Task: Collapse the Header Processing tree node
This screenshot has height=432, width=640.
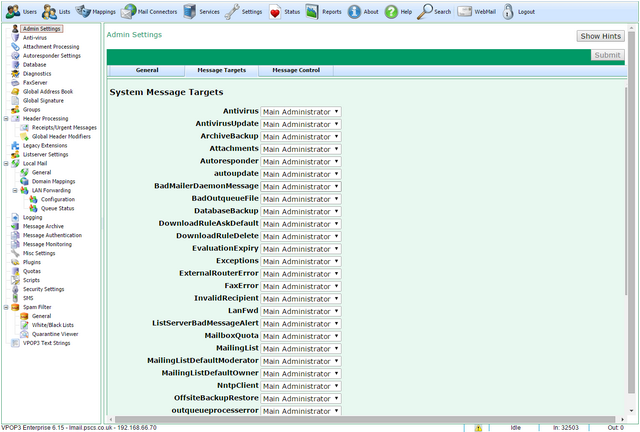Action: coord(6,119)
